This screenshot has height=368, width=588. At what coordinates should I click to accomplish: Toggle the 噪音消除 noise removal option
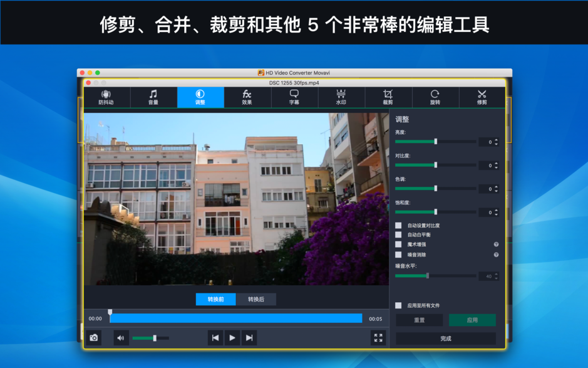pyautogui.click(x=398, y=255)
